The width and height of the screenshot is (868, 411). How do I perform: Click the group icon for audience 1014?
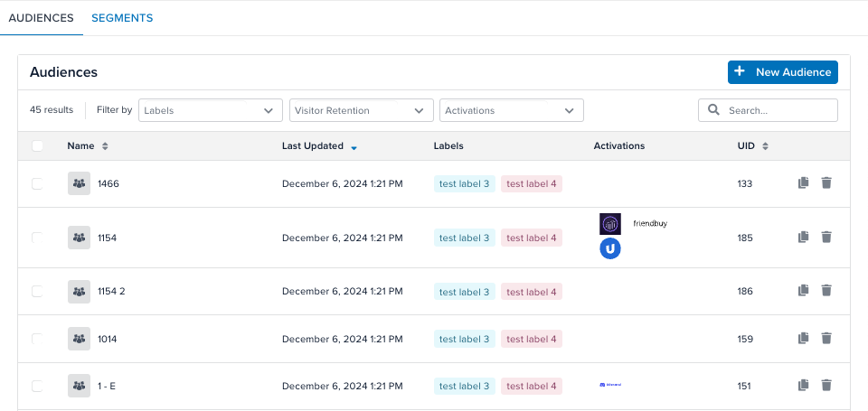click(80, 339)
